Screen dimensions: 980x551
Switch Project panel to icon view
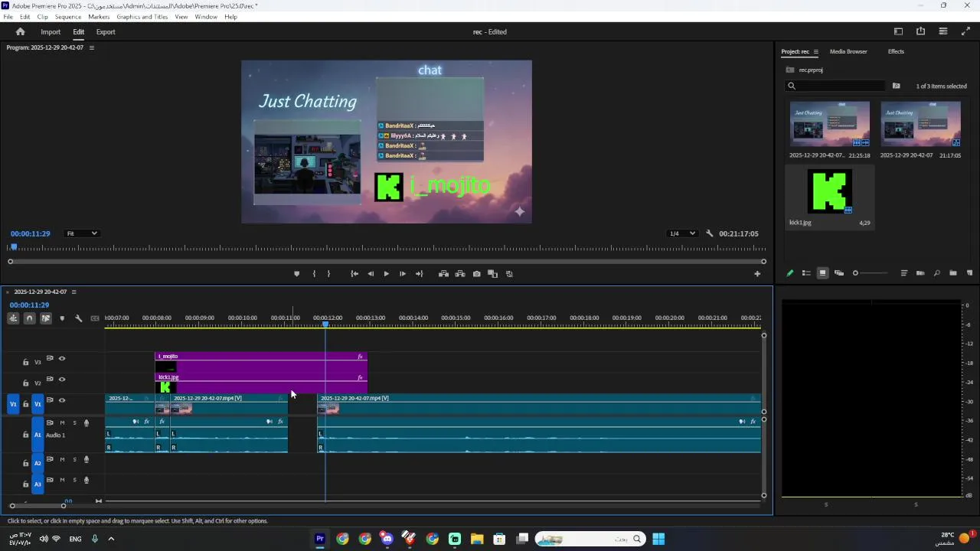coord(823,273)
